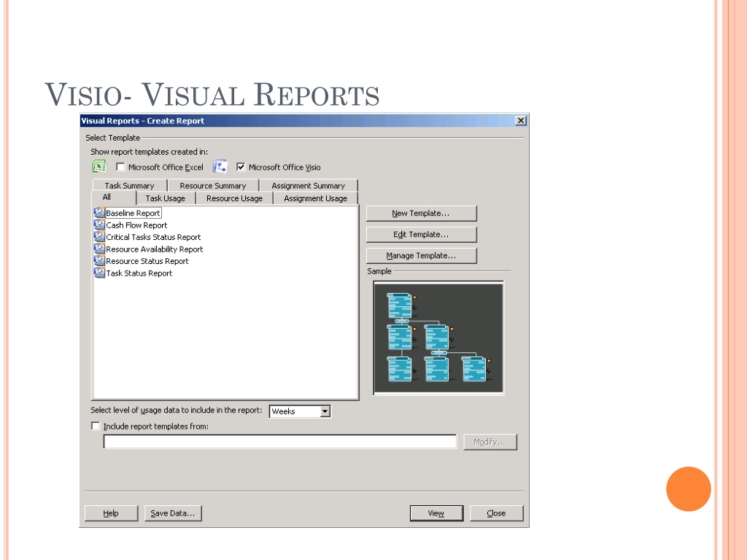Click the Cash Flow Report template icon
This screenshot has width=747, height=560.
(x=99, y=225)
